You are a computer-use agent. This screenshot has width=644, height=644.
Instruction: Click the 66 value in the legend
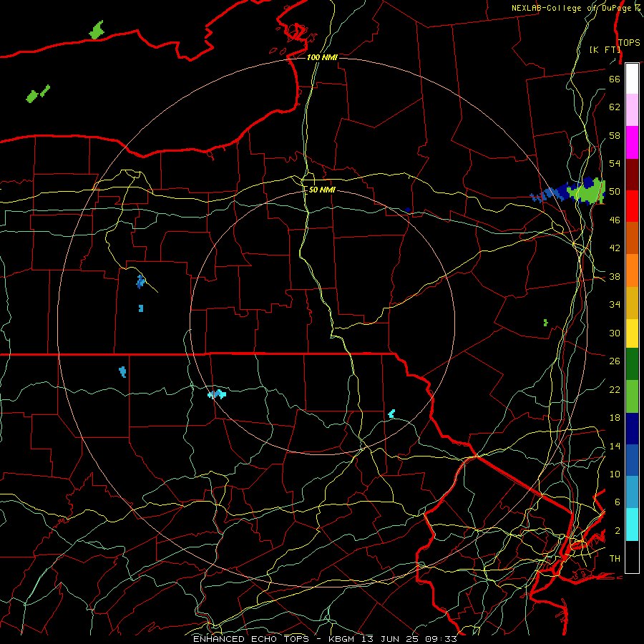point(615,79)
